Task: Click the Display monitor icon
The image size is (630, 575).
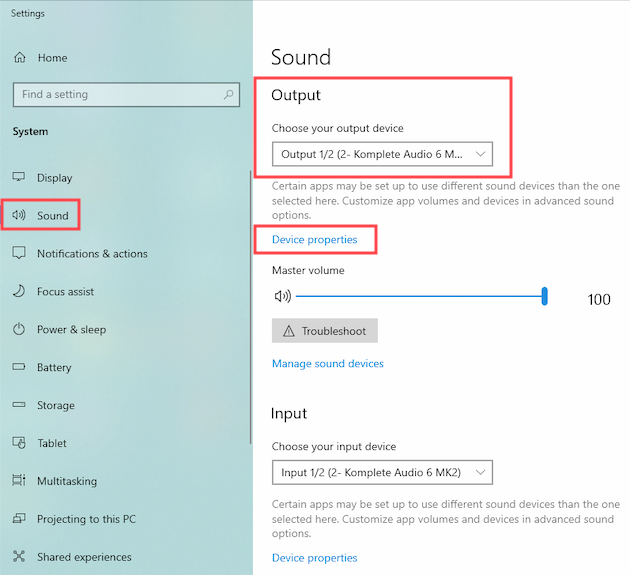Action: pyautogui.click(x=19, y=178)
